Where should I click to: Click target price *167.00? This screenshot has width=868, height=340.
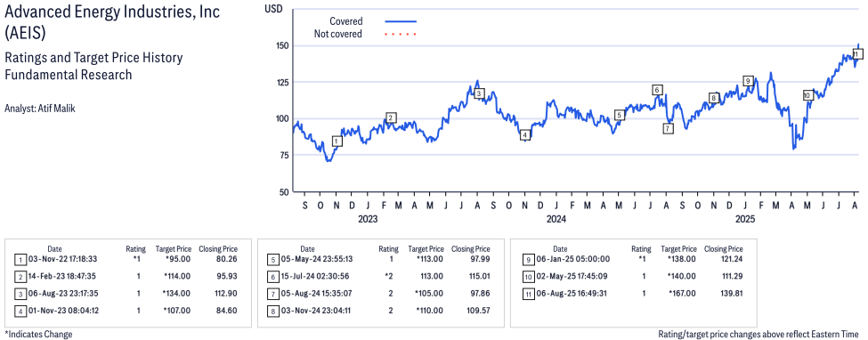click(x=683, y=294)
